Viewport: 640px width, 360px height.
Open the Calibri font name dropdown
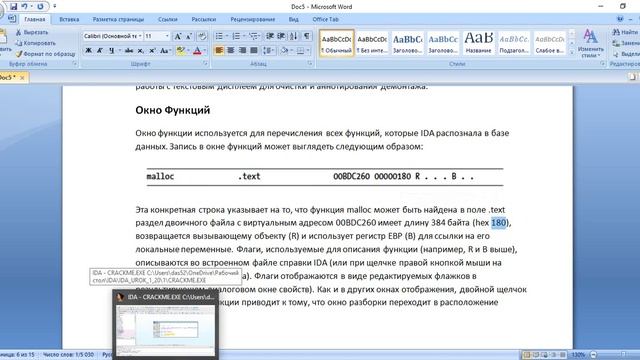[140, 36]
